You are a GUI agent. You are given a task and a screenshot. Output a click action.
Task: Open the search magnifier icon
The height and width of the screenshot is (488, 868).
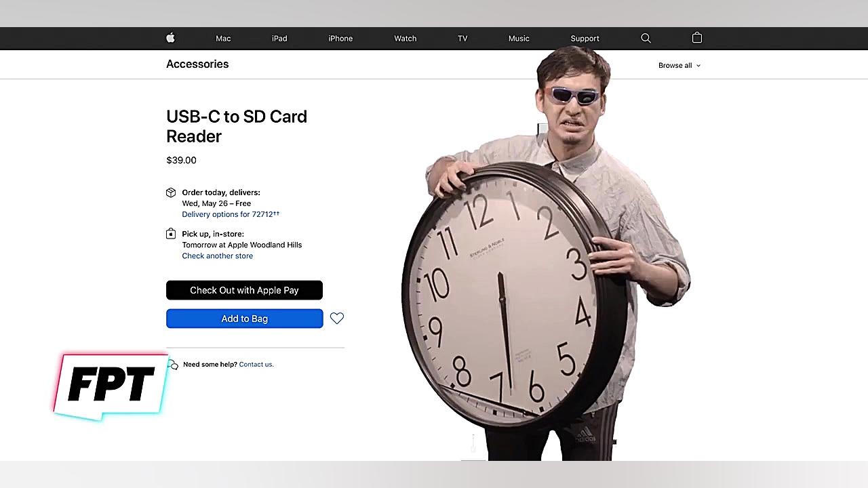[x=646, y=38]
